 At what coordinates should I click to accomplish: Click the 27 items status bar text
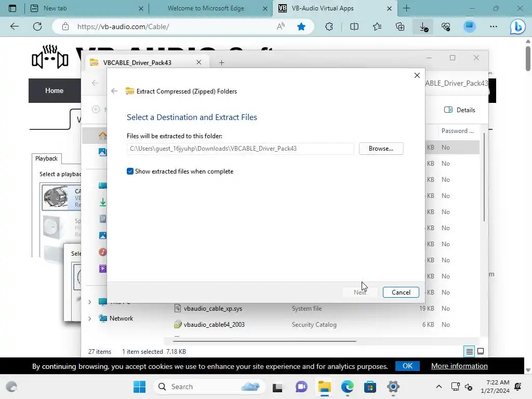click(100, 352)
